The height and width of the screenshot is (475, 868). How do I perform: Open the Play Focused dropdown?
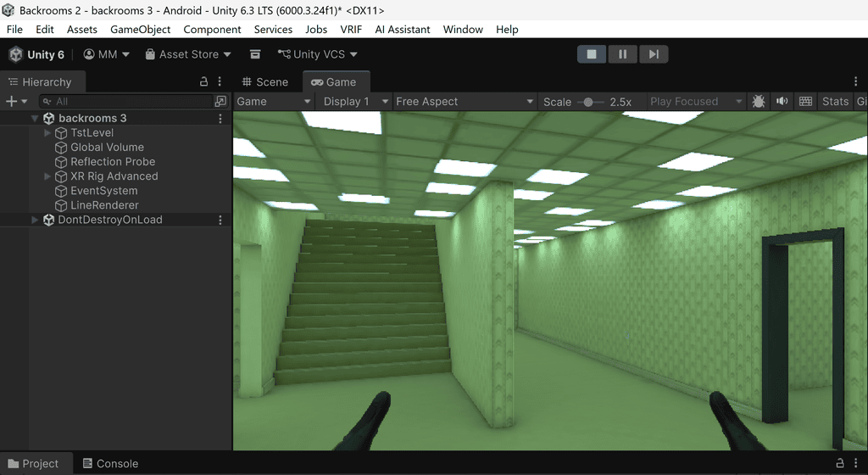point(695,101)
